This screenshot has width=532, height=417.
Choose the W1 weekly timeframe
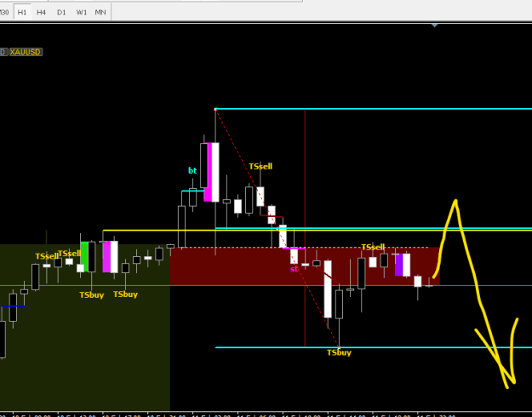[x=82, y=12]
